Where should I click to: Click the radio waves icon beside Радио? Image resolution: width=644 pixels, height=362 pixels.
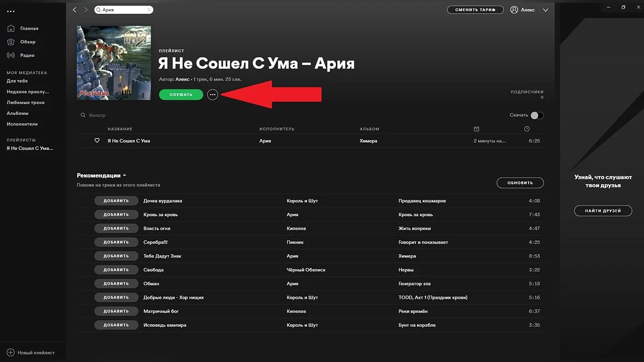(x=11, y=55)
